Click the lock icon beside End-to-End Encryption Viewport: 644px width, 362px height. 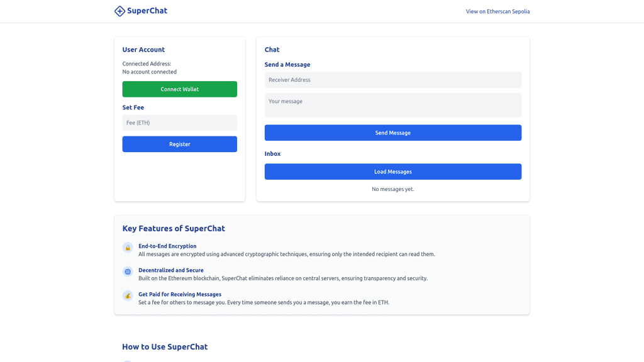(x=128, y=248)
